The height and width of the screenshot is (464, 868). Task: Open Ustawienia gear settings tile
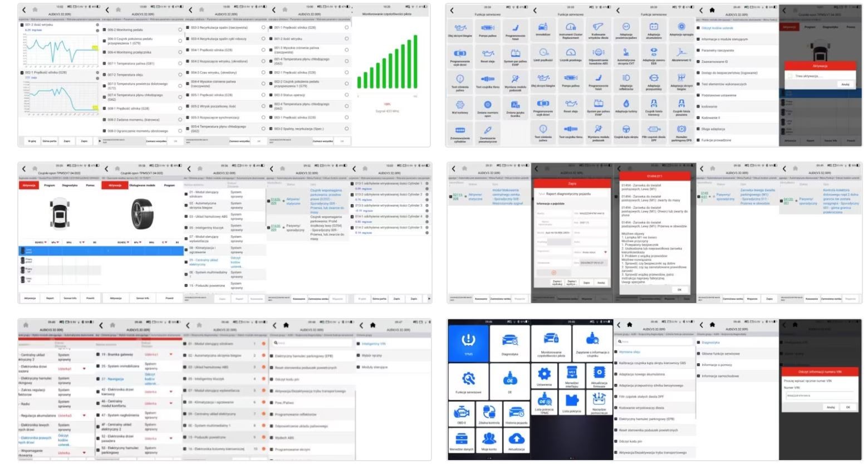click(x=544, y=375)
